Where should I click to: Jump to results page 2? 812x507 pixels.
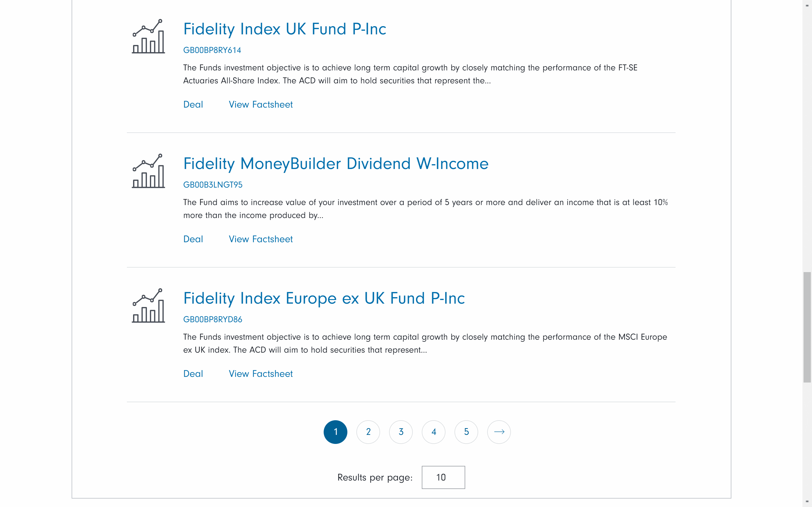point(368,432)
